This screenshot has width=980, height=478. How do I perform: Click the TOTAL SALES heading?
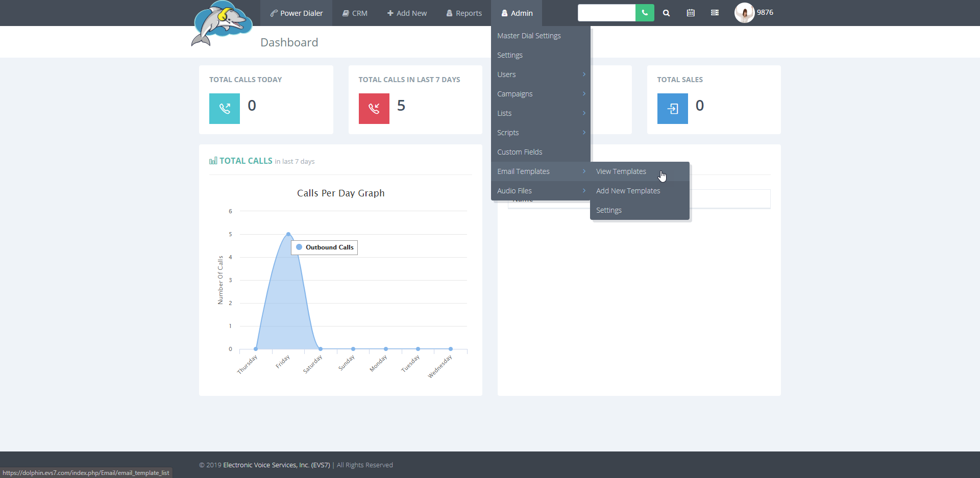pyautogui.click(x=680, y=80)
